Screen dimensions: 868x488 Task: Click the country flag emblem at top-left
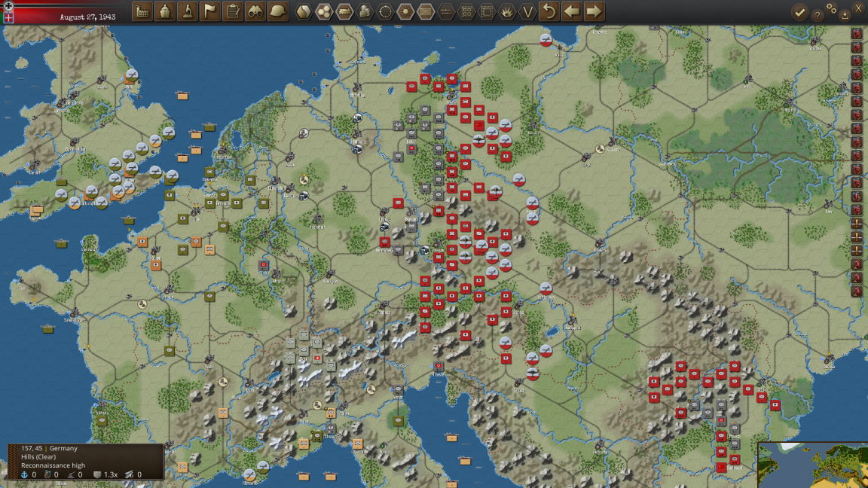point(8,17)
